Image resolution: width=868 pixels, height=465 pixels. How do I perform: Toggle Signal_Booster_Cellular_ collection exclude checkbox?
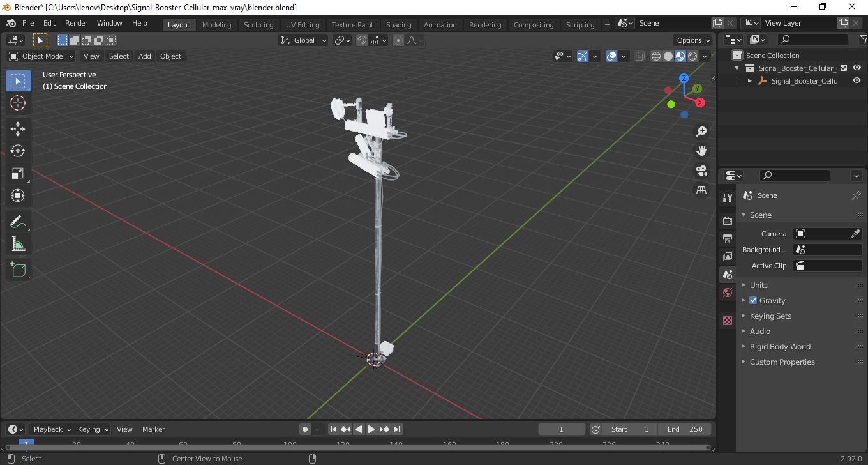(844, 68)
